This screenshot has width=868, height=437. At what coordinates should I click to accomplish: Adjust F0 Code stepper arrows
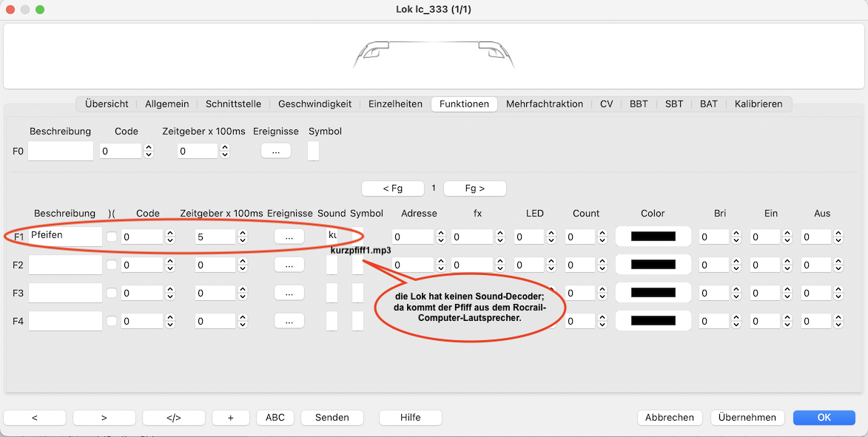click(x=148, y=151)
